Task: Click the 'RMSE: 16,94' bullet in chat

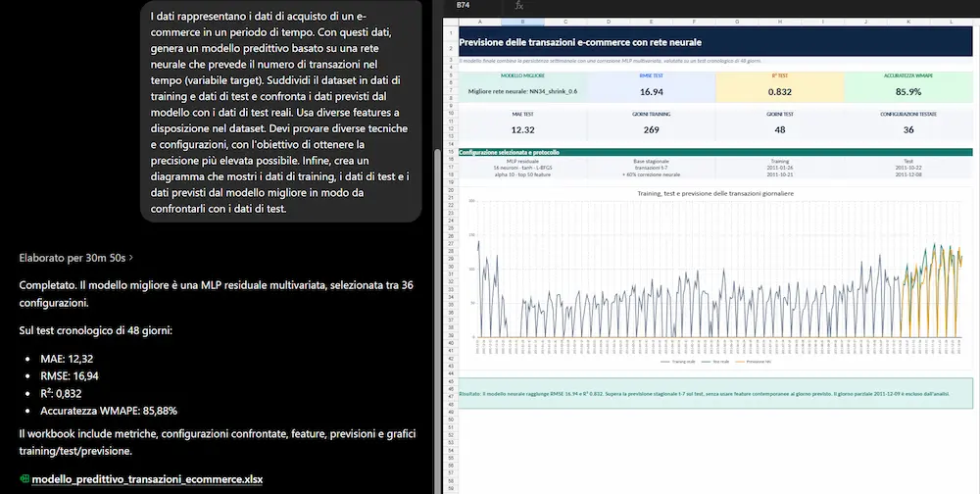Action: [x=70, y=375]
